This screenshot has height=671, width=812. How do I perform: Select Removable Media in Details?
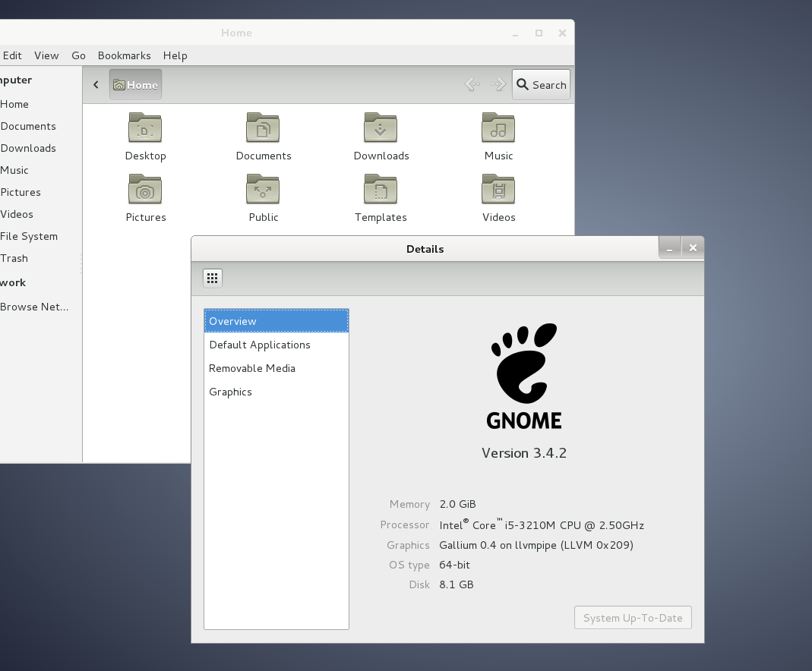pos(276,368)
